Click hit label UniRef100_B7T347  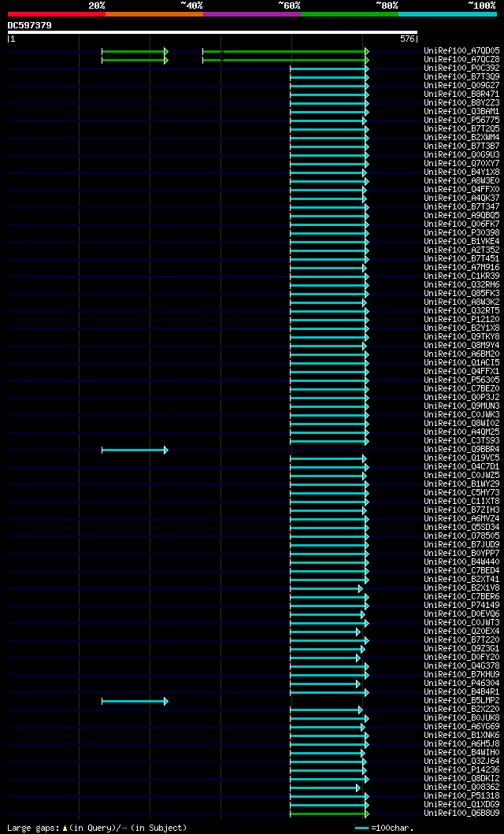[x=461, y=206]
